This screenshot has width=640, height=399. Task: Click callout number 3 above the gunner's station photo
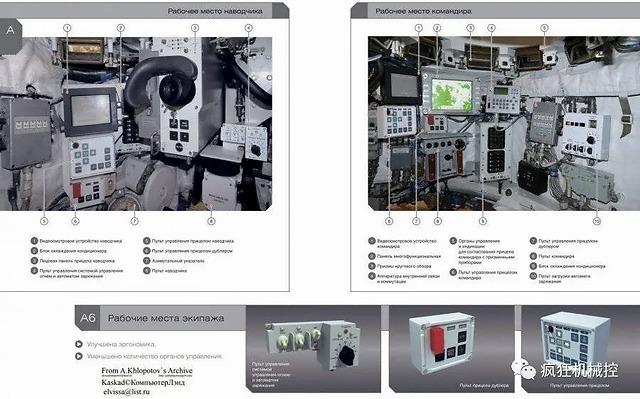[x=195, y=28]
